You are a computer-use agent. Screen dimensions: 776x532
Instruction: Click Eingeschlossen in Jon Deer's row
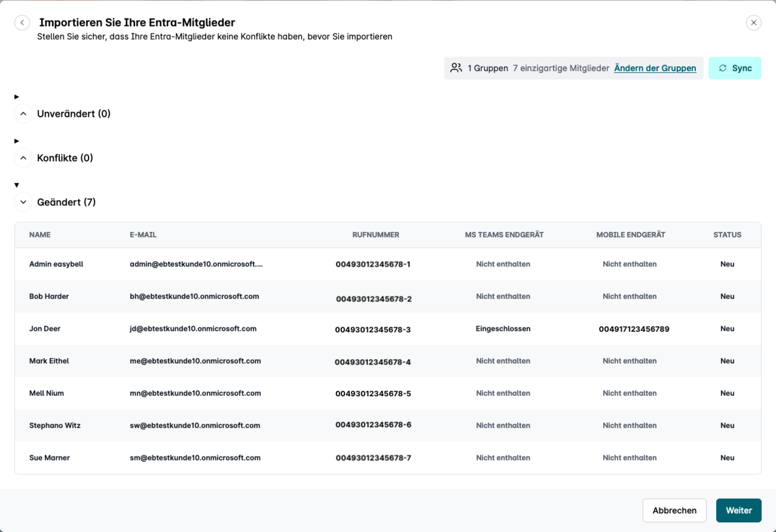503,329
